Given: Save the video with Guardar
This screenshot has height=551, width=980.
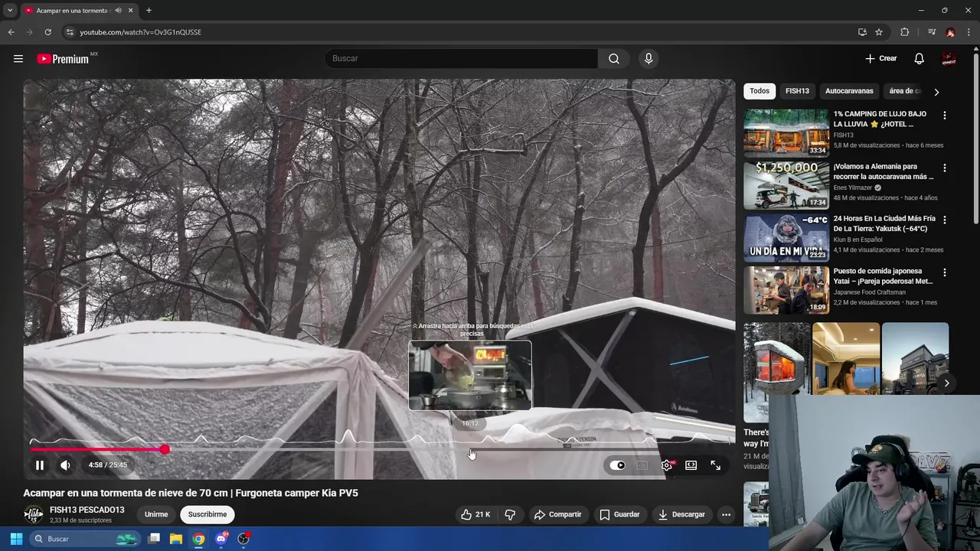Looking at the screenshot, I should (x=619, y=514).
